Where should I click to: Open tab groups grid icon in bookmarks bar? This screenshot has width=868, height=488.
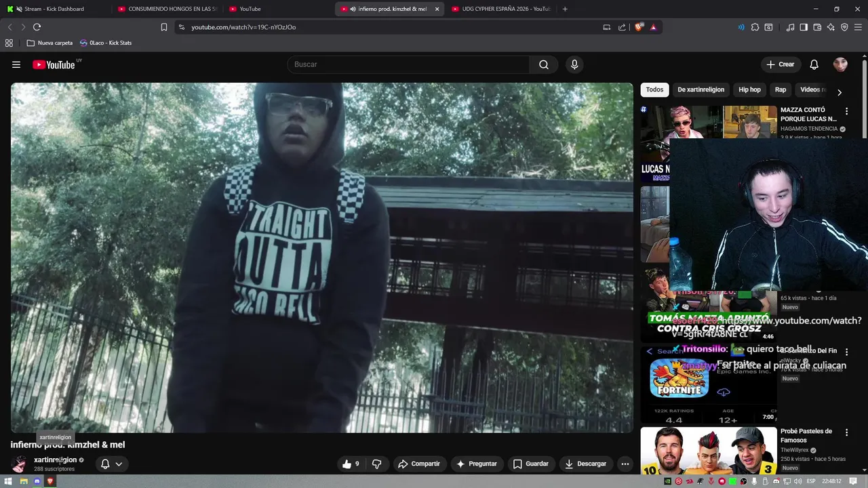9,43
